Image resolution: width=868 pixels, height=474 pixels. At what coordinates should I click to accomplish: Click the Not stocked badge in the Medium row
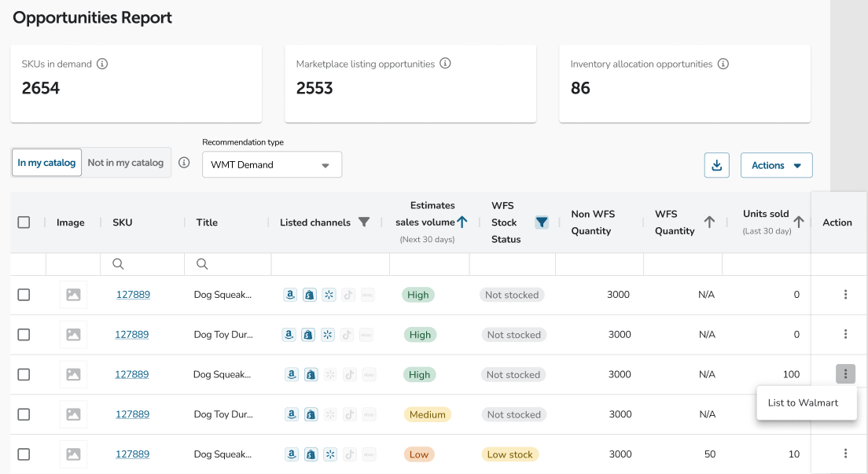click(513, 414)
